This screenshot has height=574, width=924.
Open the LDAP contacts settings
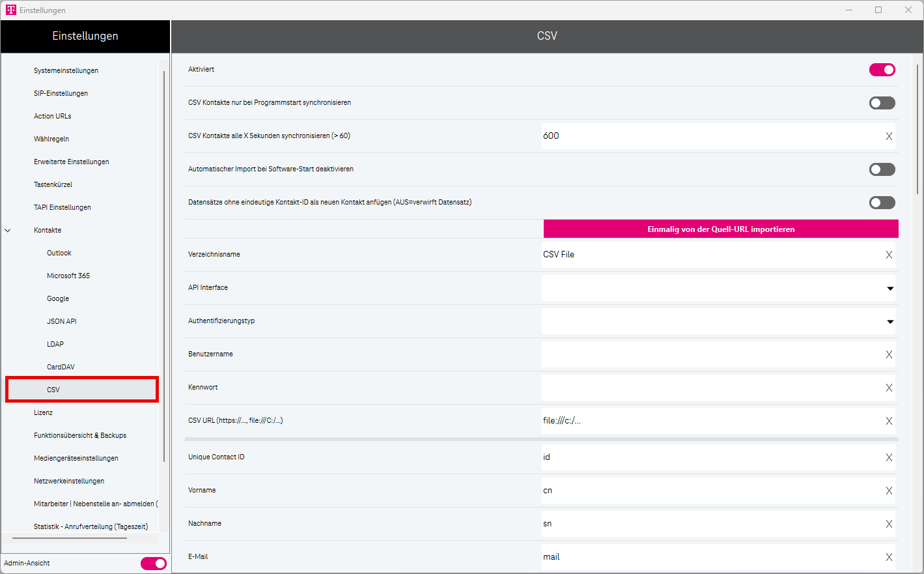[x=55, y=344]
